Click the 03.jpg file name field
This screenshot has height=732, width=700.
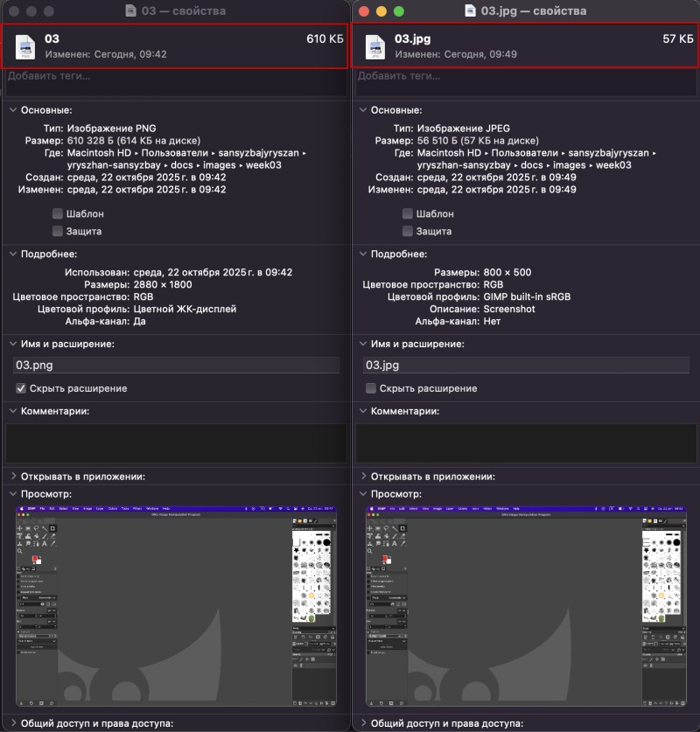pos(525,366)
